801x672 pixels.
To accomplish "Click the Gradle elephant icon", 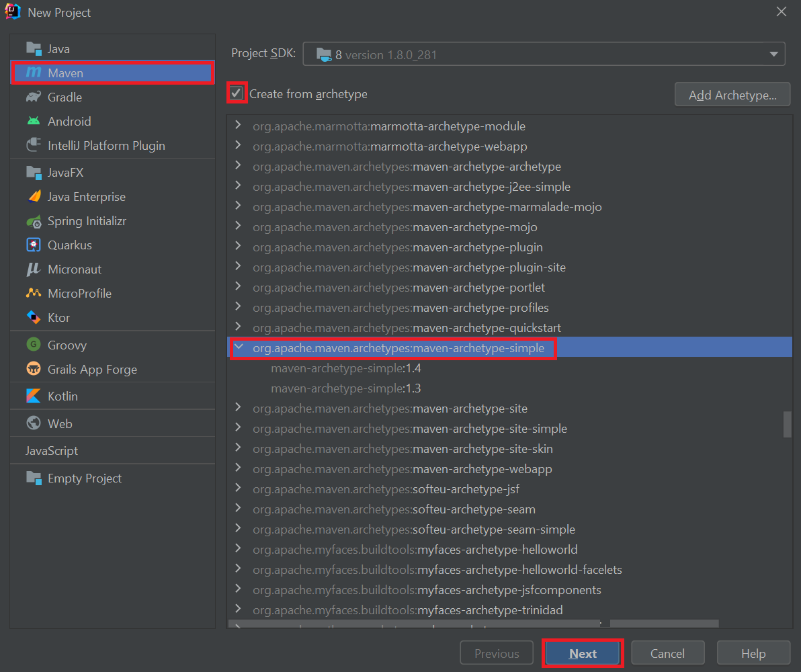I will coord(34,97).
